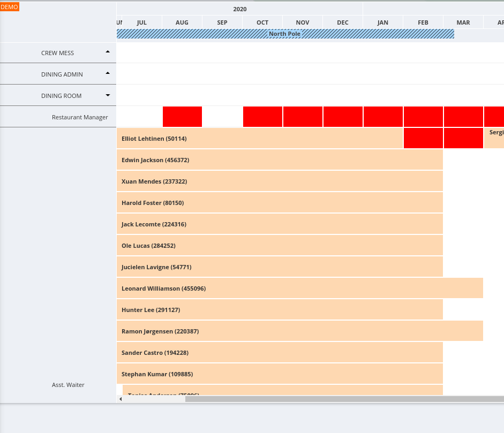Image resolution: width=504 pixels, height=433 pixels.
Task: Select the Restaurant Manager row label
Action: click(x=80, y=117)
